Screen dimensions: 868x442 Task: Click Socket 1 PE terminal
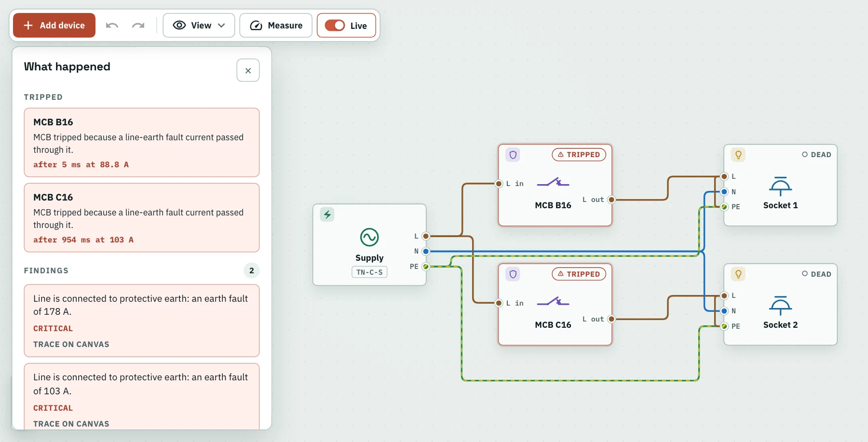(x=724, y=207)
